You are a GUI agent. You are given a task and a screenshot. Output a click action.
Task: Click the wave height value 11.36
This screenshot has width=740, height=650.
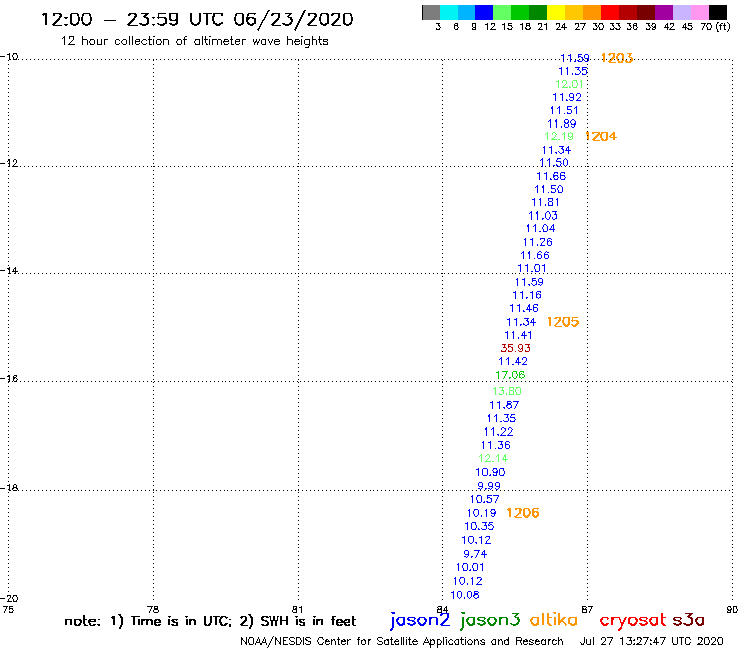pyautogui.click(x=496, y=445)
